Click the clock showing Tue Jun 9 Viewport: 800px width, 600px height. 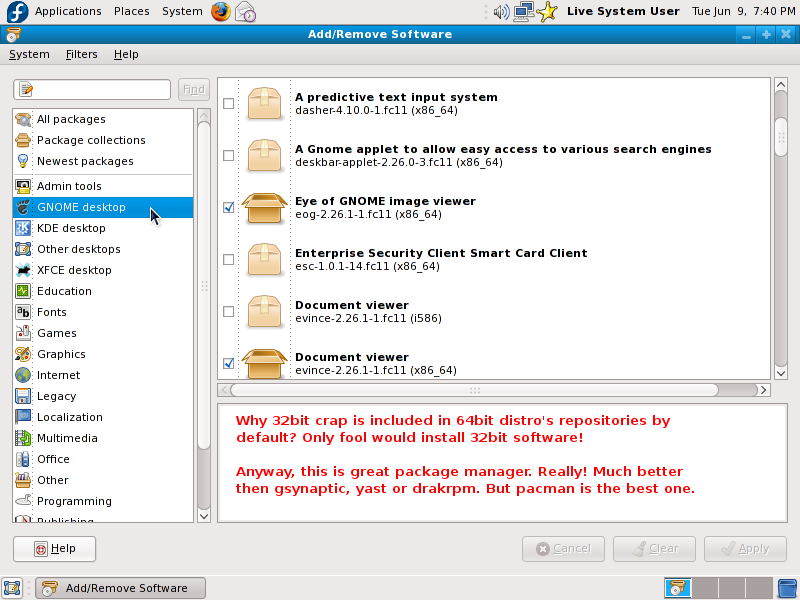click(743, 11)
